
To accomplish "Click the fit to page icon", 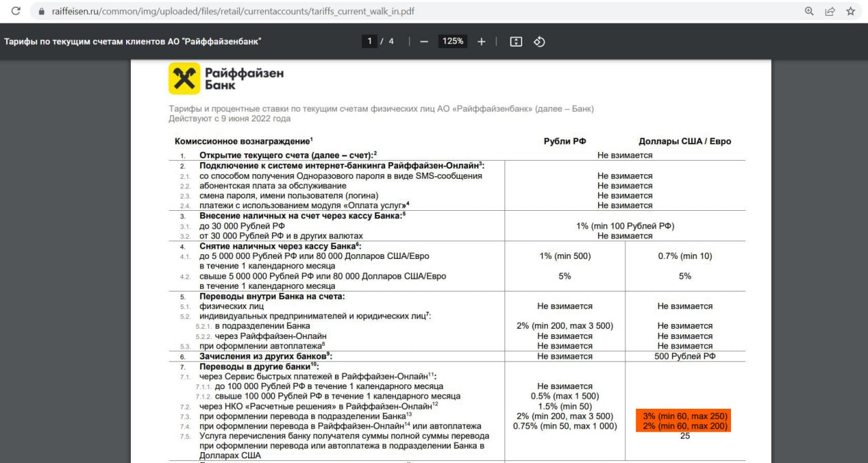I will click(x=516, y=41).
